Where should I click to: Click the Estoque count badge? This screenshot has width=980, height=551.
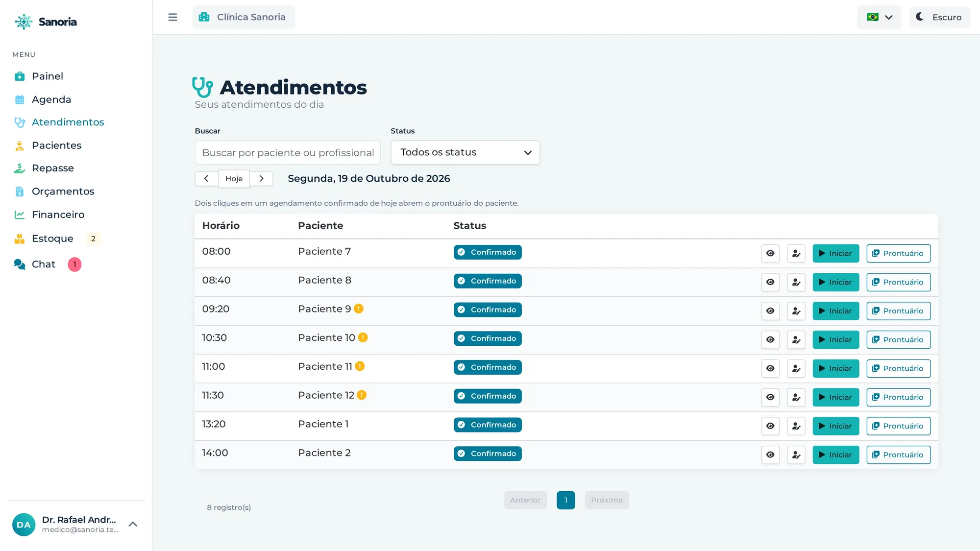pos(93,239)
